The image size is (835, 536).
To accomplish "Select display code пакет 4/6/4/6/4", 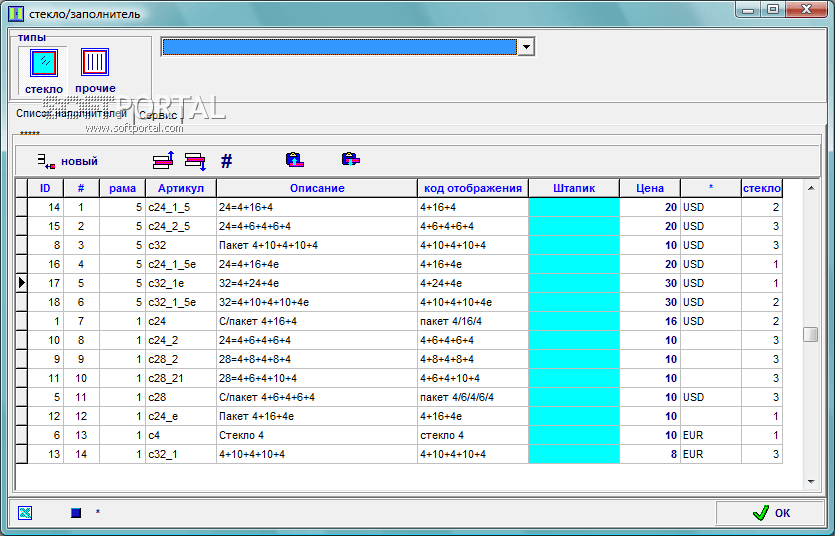I will pyautogui.click(x=473, y=398).
